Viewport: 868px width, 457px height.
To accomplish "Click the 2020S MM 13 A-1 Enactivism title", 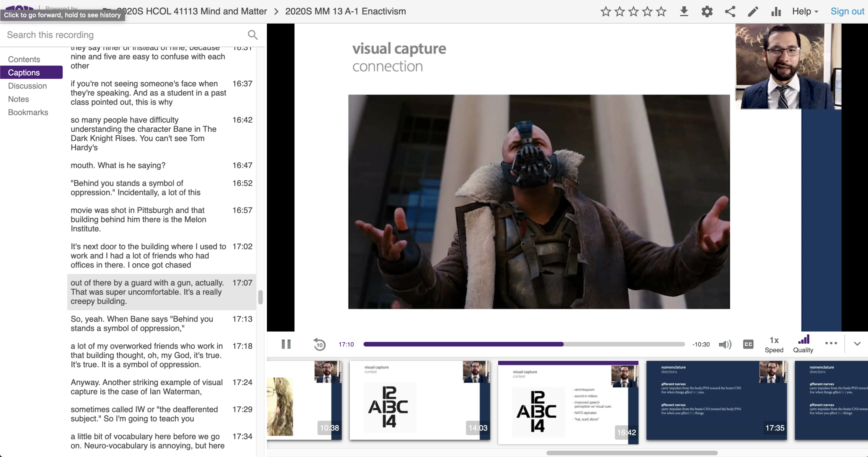I will click(x=345, y=11).
